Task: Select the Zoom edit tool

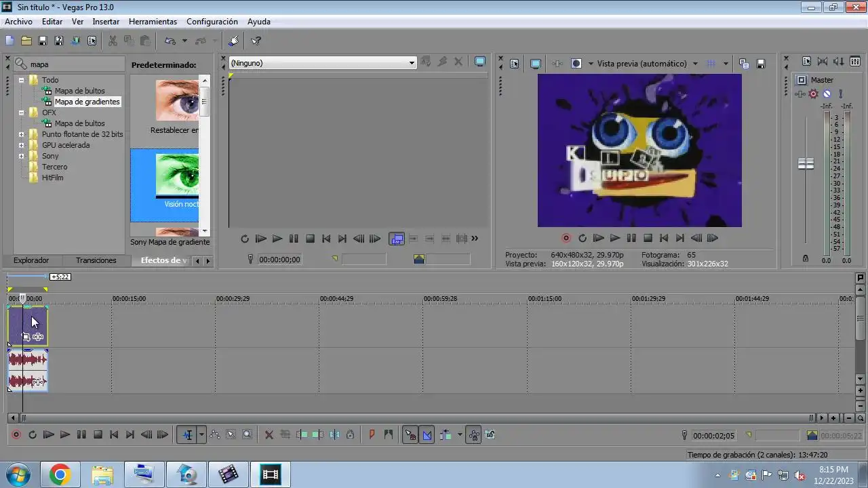Action: coord(248,435)
